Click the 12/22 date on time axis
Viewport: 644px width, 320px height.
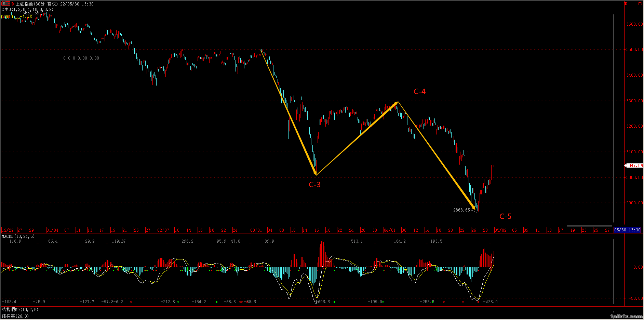pyautogui.click(x=8, y=230)
